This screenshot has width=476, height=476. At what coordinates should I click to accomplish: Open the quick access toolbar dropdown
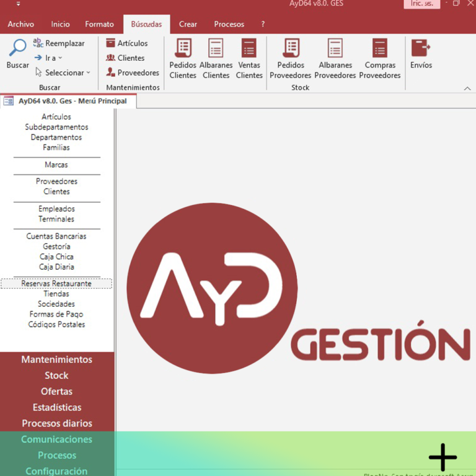click(x=18, y=4)
